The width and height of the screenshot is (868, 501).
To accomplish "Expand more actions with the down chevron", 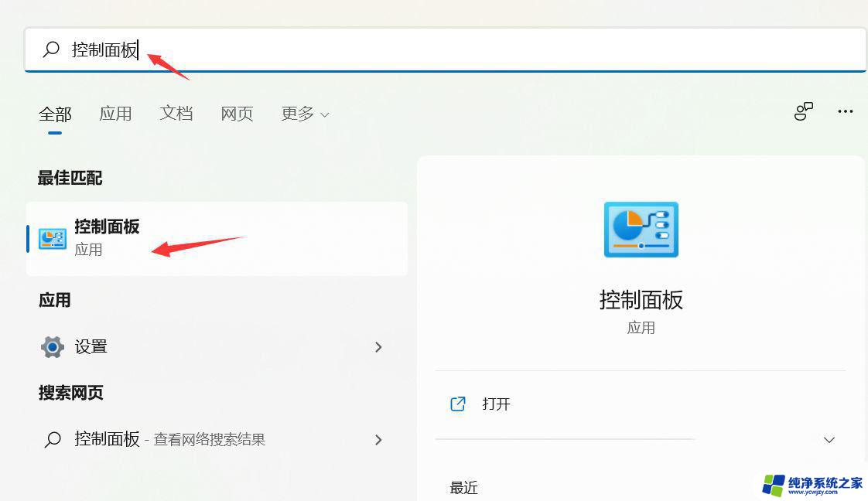I will pyautogui.click(x=829, y=440).
